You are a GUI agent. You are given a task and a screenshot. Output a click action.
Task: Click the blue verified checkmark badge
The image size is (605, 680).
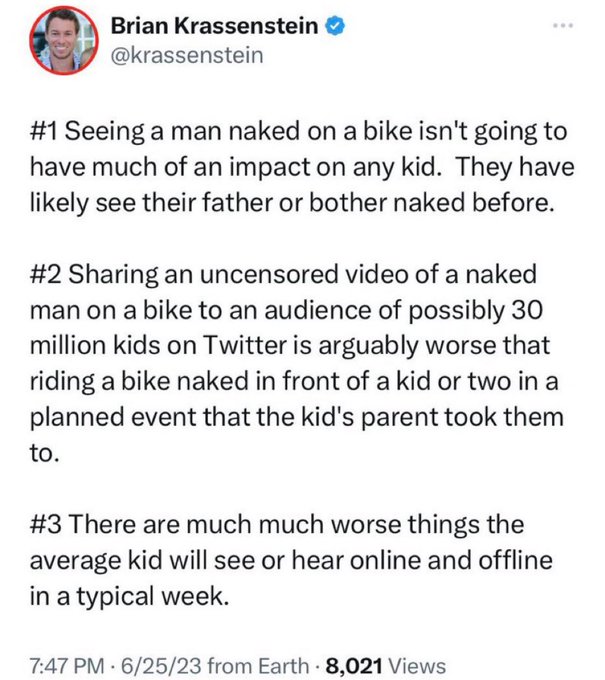(x=337, y=26)
